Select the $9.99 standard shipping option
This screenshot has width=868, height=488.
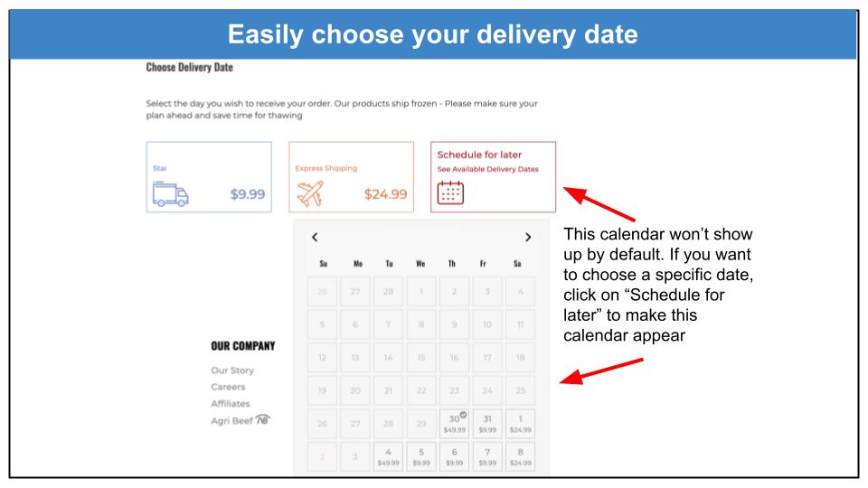point(209,177)
